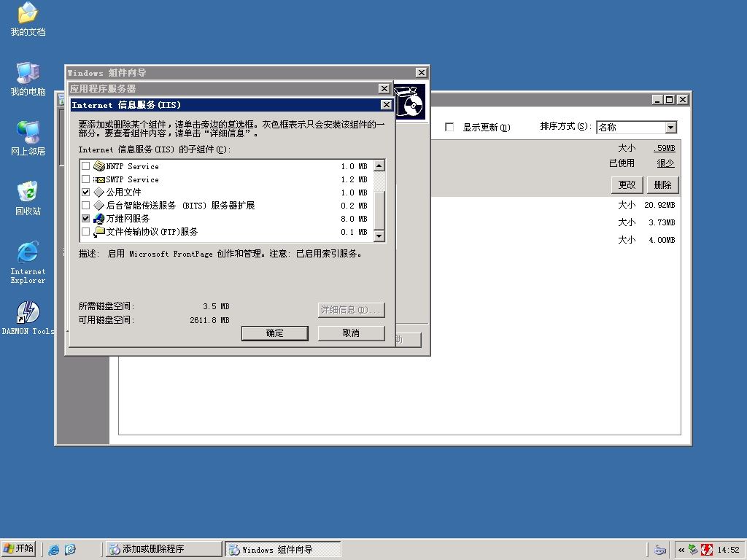Check the 后台智能传送服务 BITS checkbox
The height and width of the screenshot is (560, 747).
pyautogui.click(x=86, y=205)
